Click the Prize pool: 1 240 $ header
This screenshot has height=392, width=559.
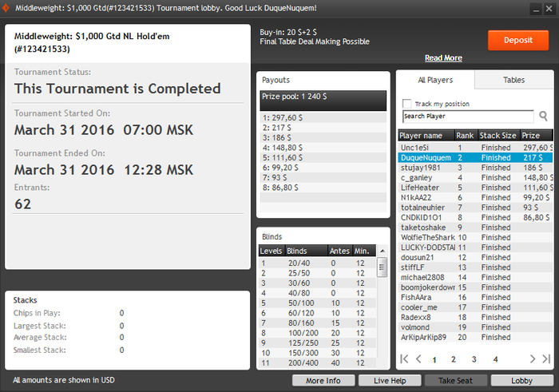pyautogui.click(x=323, y=101)
